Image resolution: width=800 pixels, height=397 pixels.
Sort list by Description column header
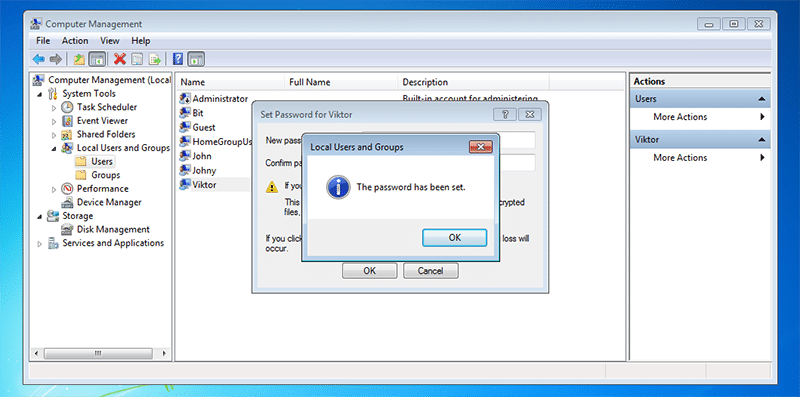tap(473, 82)
